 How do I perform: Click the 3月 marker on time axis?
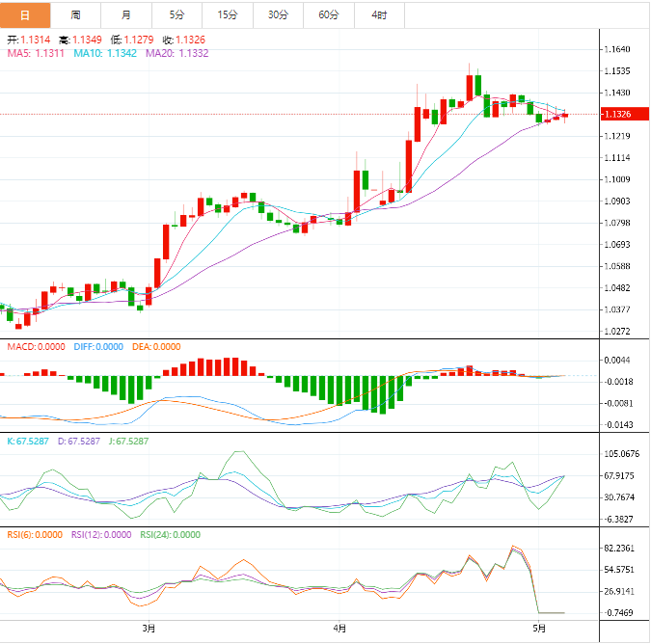pyautogui.click(x=149, y=629)
